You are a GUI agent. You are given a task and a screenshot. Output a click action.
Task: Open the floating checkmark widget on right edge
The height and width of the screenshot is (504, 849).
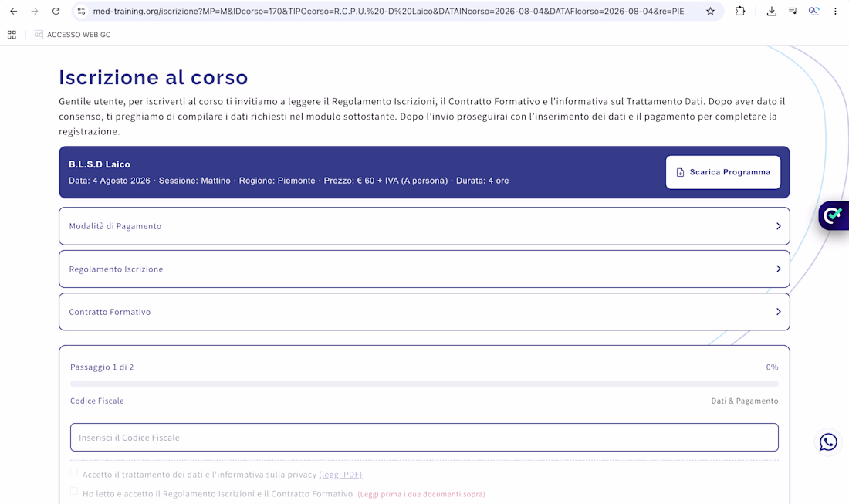(834, 215)
